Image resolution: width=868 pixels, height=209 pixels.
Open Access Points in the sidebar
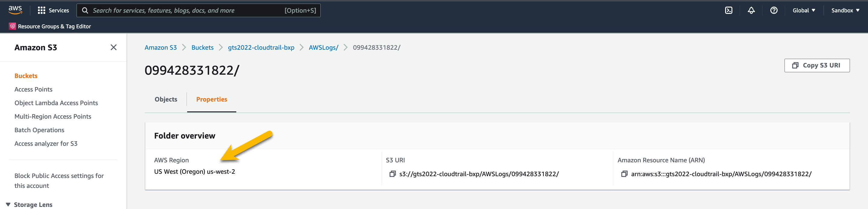point(33,89)
